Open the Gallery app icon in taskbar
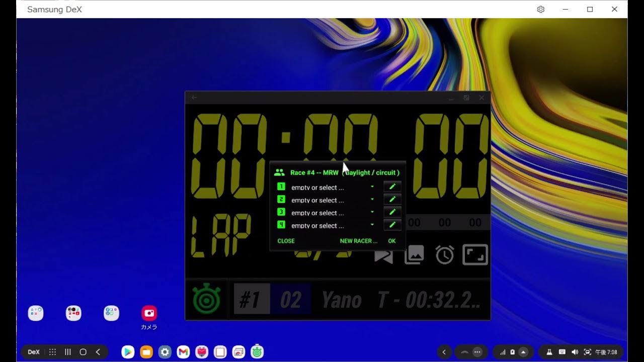The image size is (644, 362). (x=238, y=352)
